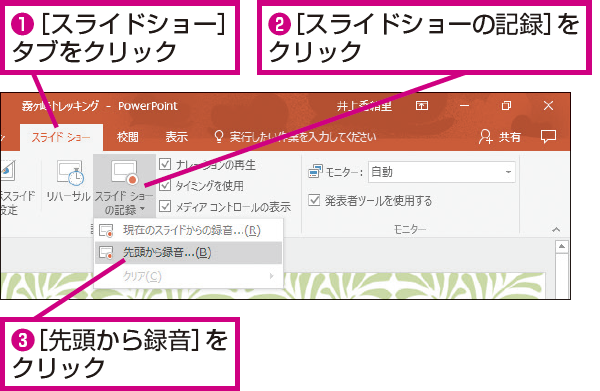
Task: Click the リハーサル (Rehearse Timings) icon
Action: (x=70, y=173)
